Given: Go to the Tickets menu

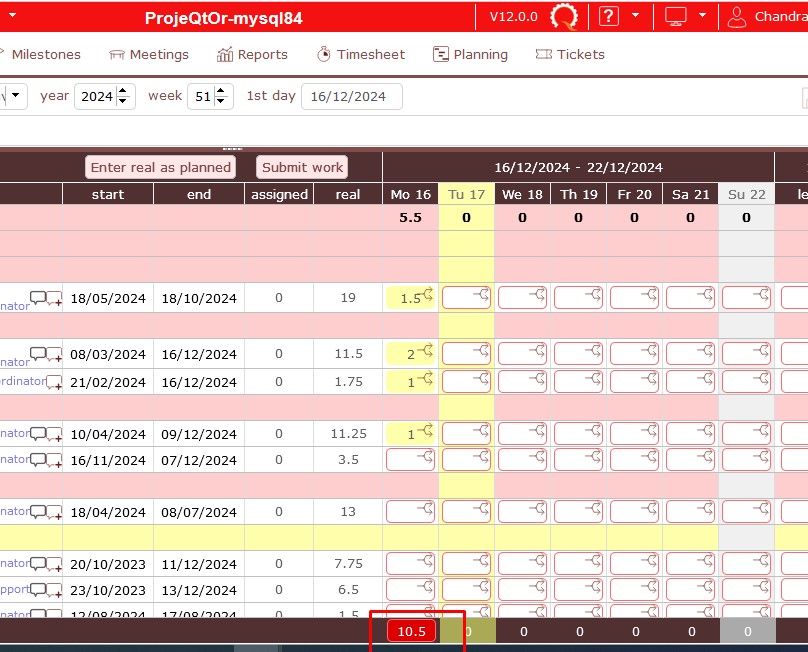Looking at the screenshot, I should [x=570, y=54].
